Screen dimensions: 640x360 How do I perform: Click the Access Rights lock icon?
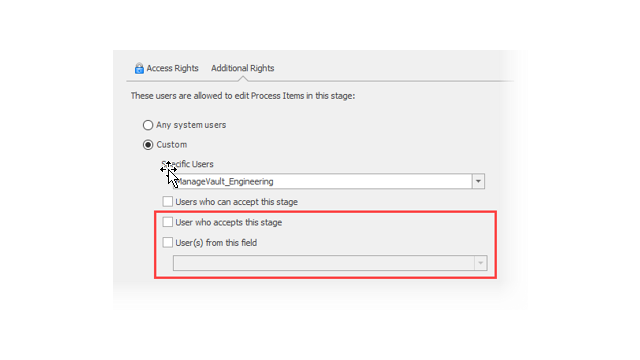pos(139,68)
